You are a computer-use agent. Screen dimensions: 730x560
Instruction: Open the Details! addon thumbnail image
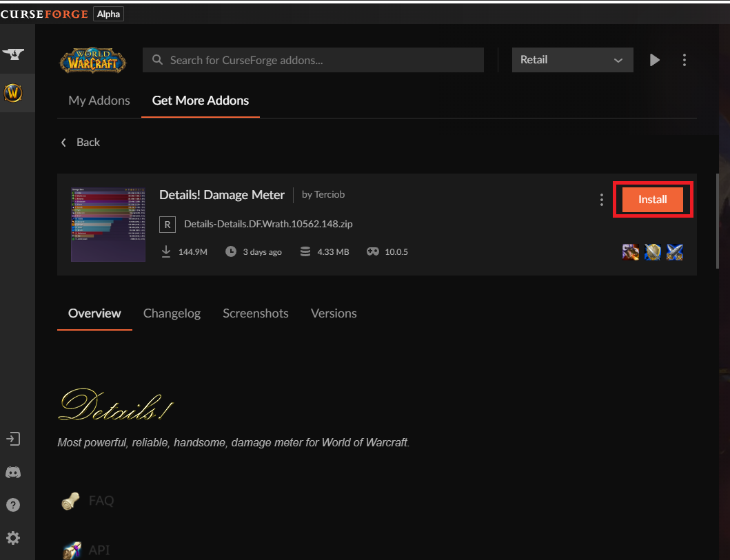point(108,225)
